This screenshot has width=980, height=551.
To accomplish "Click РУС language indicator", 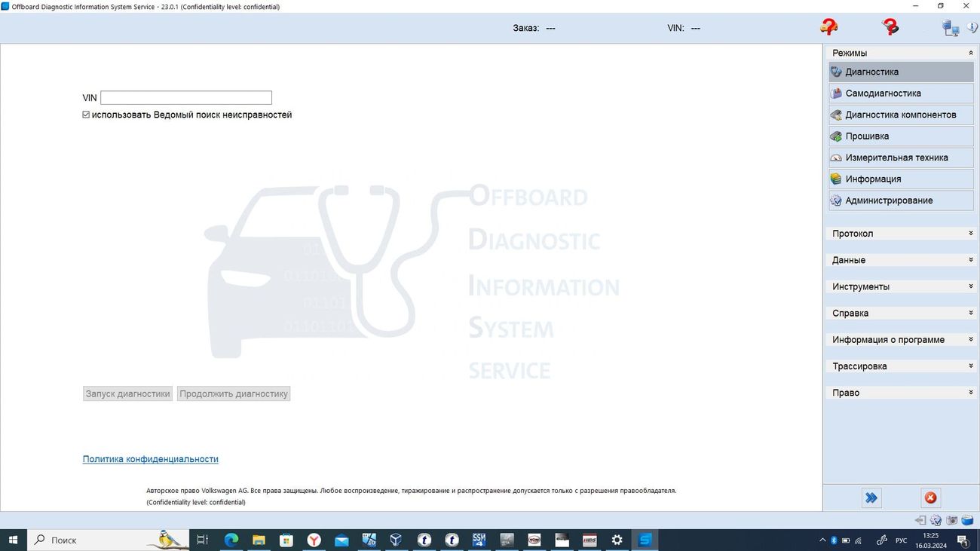I will pyautogui.click(x=902, y=540).
